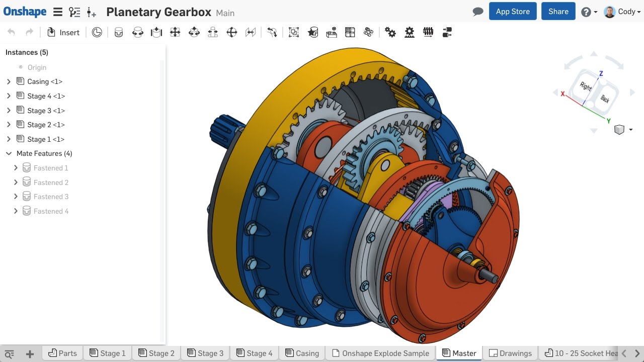Expand the Fastened 3 mate
This screenshot has height=362, width=644.
pyautogui.click(x=16, y=197)
